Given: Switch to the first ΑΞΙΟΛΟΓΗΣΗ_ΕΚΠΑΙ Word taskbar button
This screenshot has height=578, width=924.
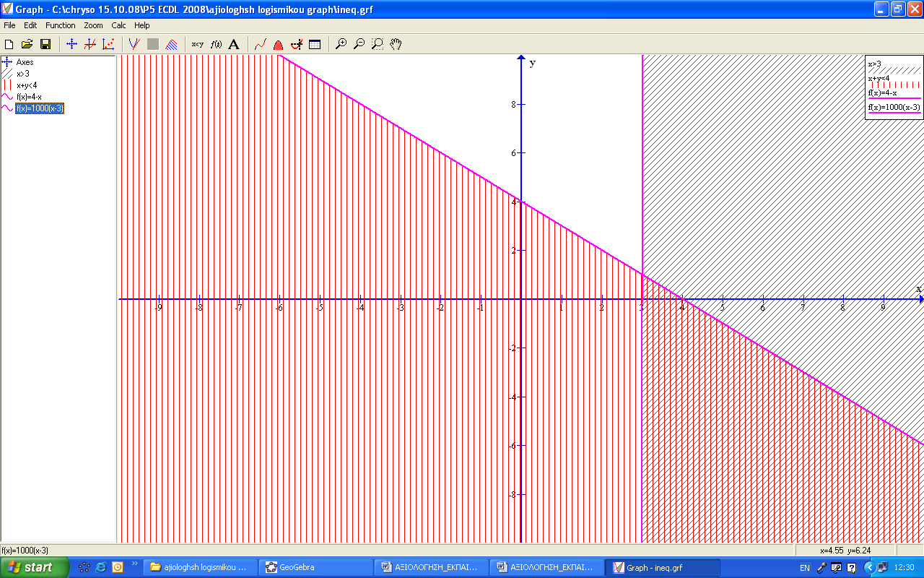Looking at the screenshot, I should click(431, 567).
